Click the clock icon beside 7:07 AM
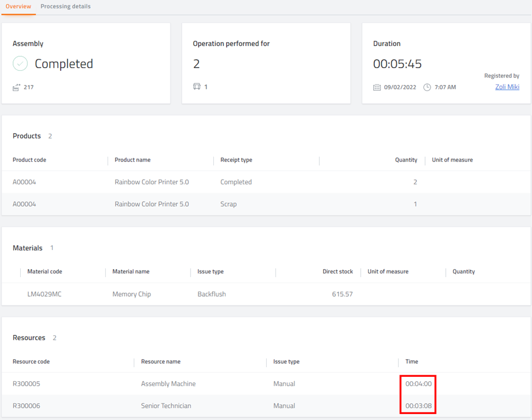The height and width of the screenshot is (420, 532). [x=427, y=87]
